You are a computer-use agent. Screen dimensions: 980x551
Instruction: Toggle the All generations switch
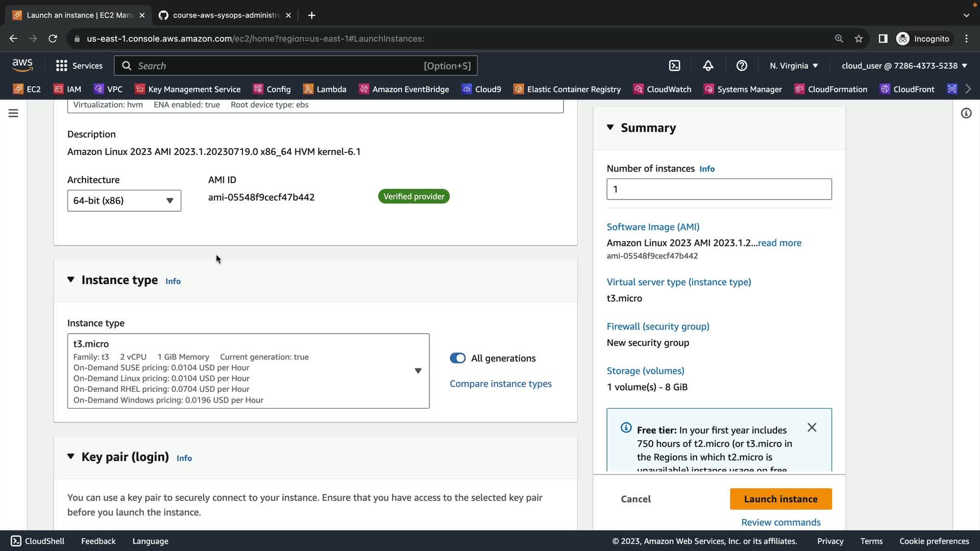click(457, 358)
